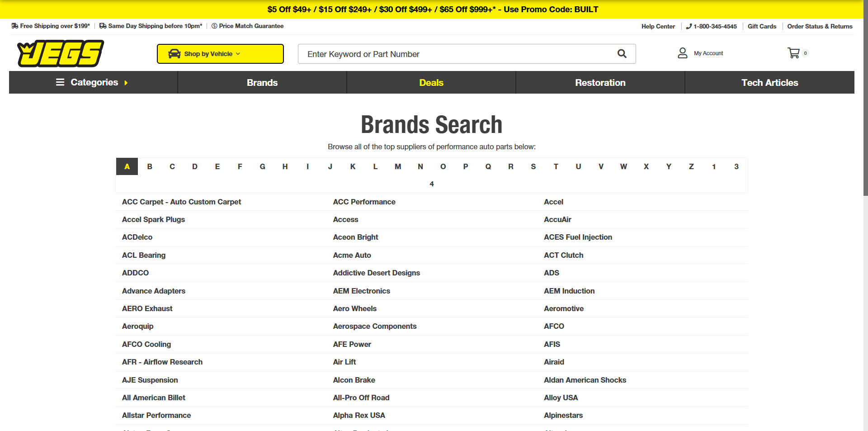Select number 4 in brand filter
The width and height of the screenshot is (868, 431).
(x=432, y=184)
